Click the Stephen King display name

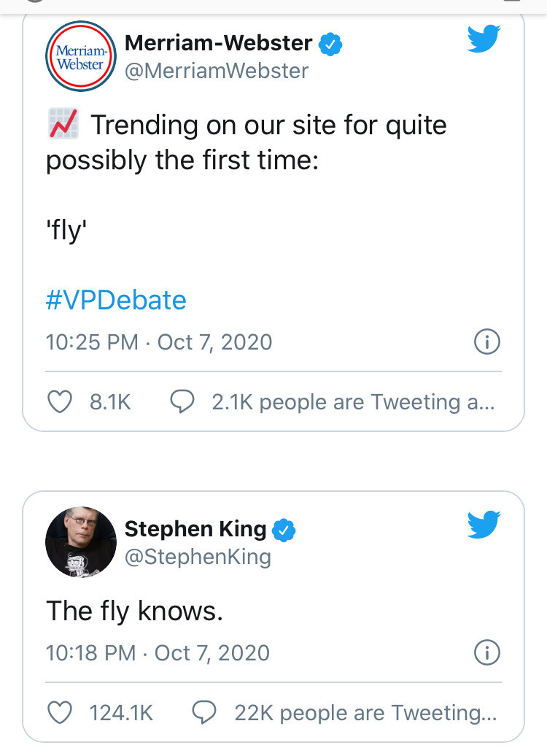click(195, 529)
